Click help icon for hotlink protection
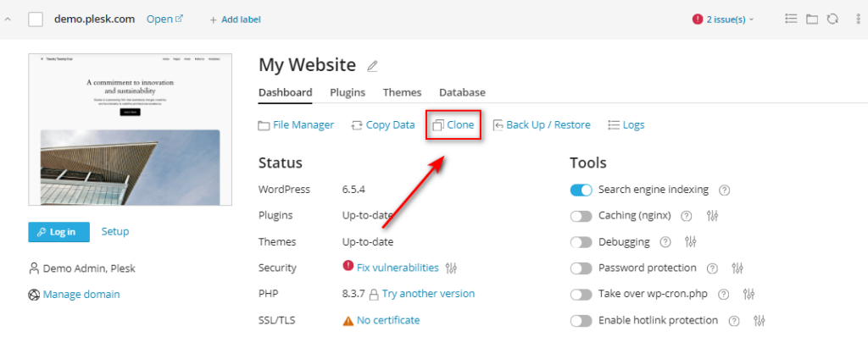 [734, 320]
